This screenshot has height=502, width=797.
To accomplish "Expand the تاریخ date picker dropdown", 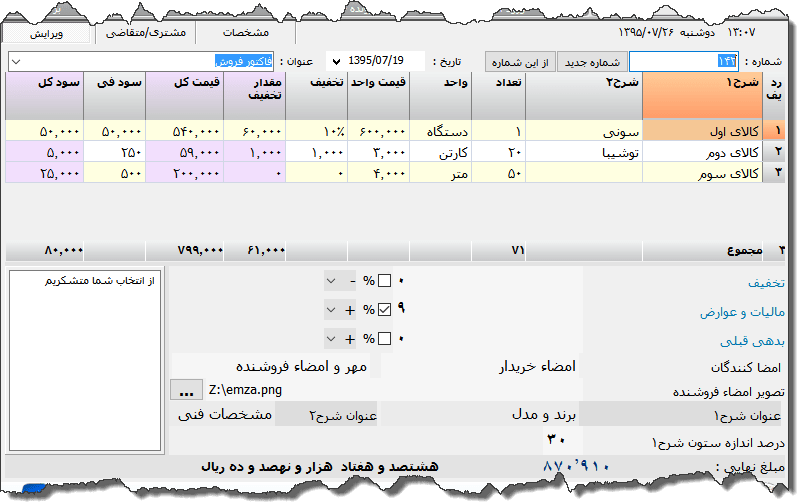I will coord(334,61).
